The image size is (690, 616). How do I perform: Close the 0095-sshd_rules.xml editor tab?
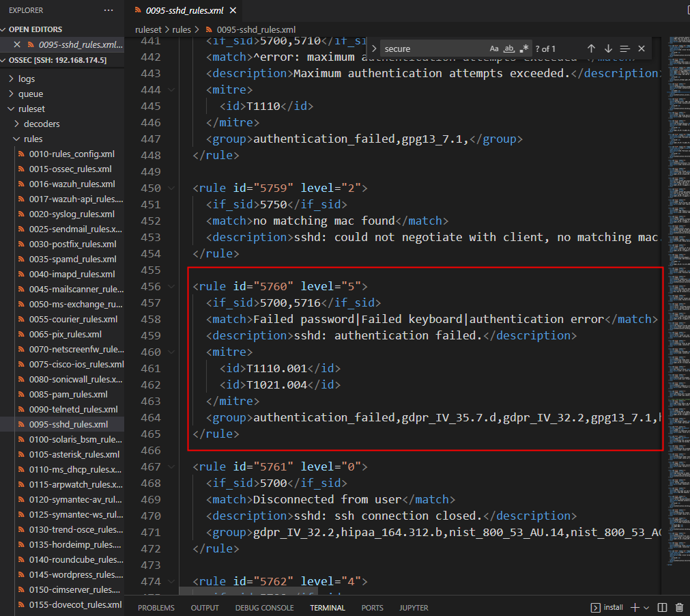pos(233,10)
